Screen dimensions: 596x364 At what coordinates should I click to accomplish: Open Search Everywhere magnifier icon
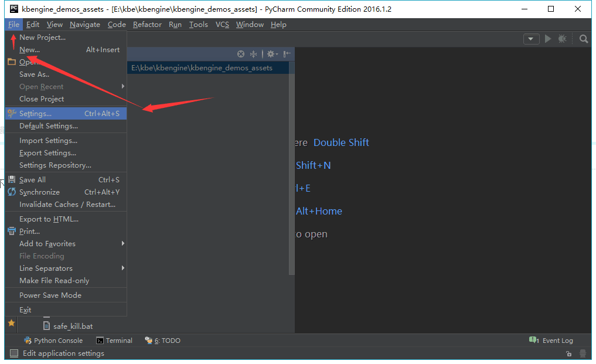(x=584, y=39)
